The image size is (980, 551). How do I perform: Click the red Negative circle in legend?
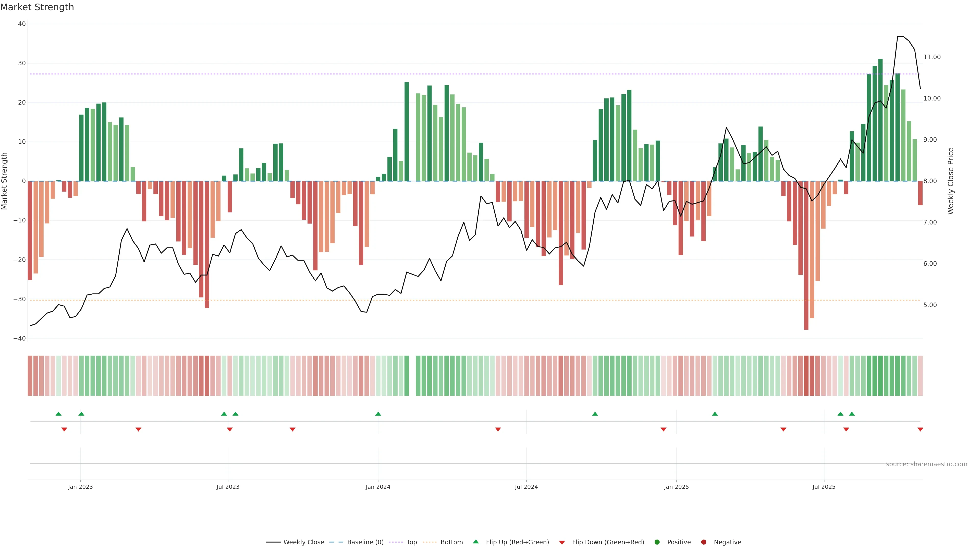tap(703, 542)
